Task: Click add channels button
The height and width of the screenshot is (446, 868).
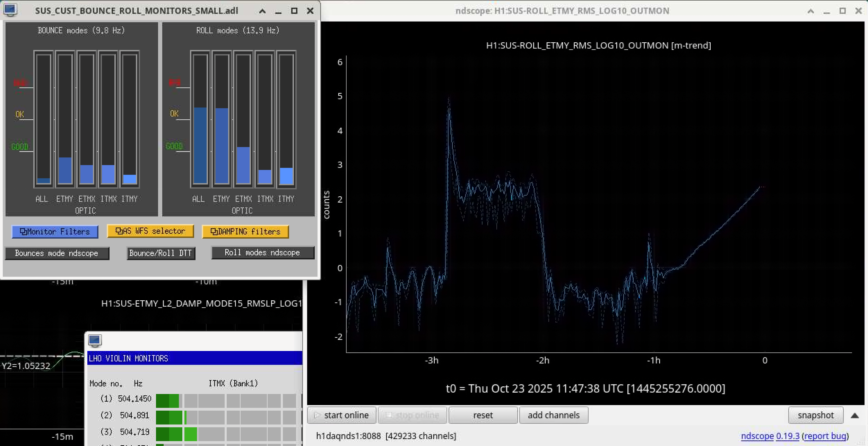Action: 554,415
